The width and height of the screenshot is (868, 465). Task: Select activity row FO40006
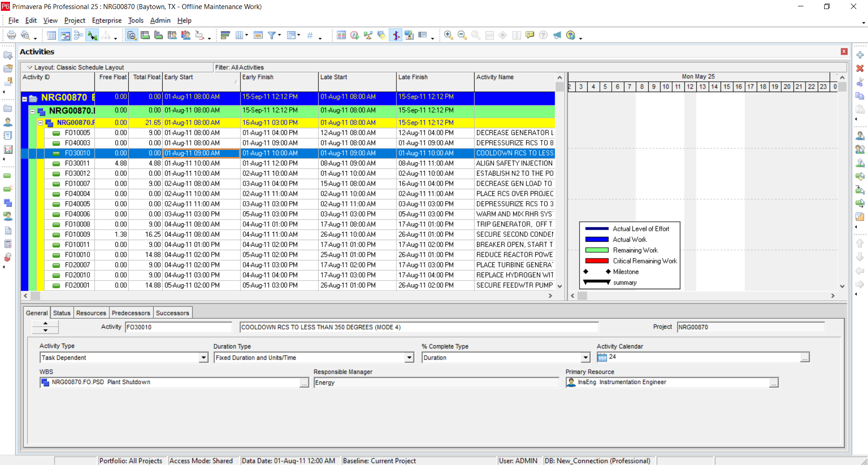pyautogui.click(x=288, y=214)
